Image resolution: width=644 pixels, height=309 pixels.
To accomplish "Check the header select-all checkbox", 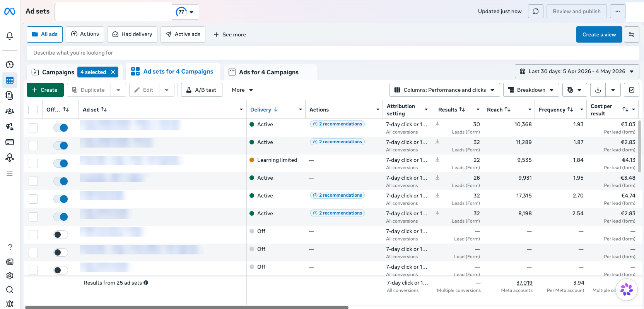I will (x=33, y=110).
